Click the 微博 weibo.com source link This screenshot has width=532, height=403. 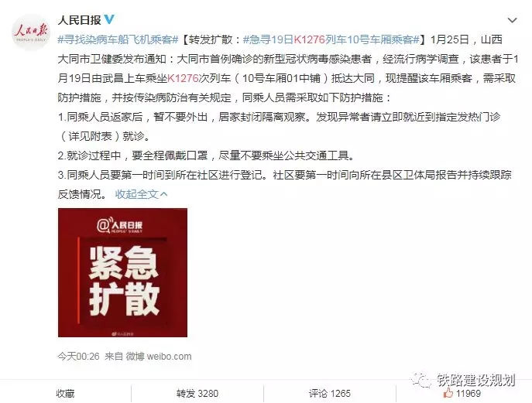(x=159, y=357)
